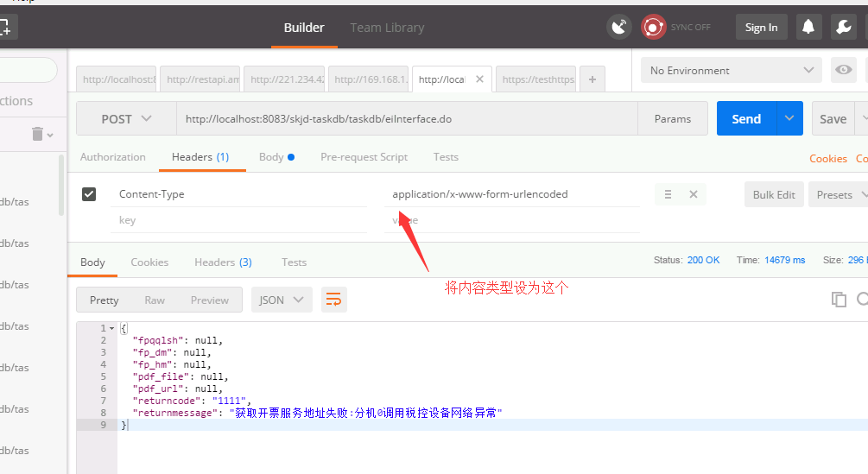Click the "fpqqlsh" key in response
The image size is (868, 474).
pos(158,341)
